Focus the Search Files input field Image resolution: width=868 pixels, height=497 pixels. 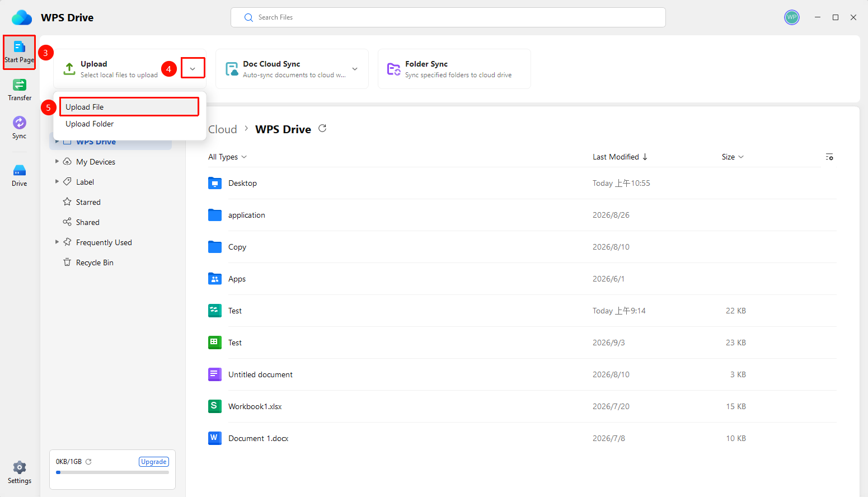point(448,17)
